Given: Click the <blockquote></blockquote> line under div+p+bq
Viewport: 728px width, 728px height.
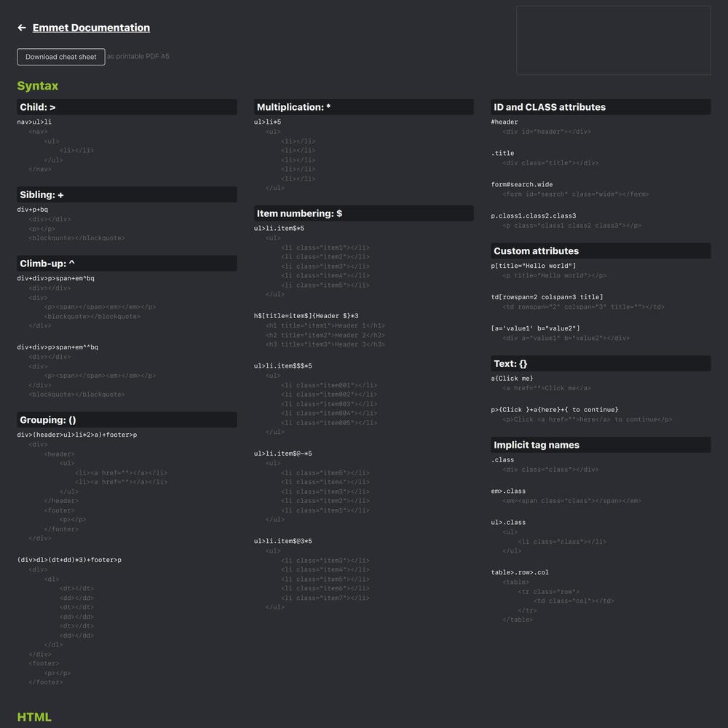Looking at the screenshot, I should (x=76, y=238).
